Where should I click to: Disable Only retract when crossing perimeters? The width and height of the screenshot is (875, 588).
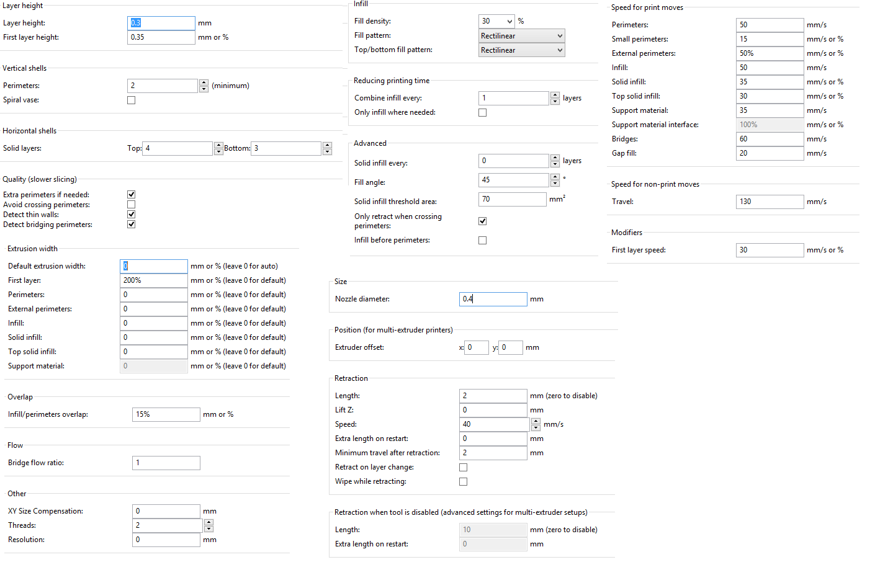click(x=482, y=221)
